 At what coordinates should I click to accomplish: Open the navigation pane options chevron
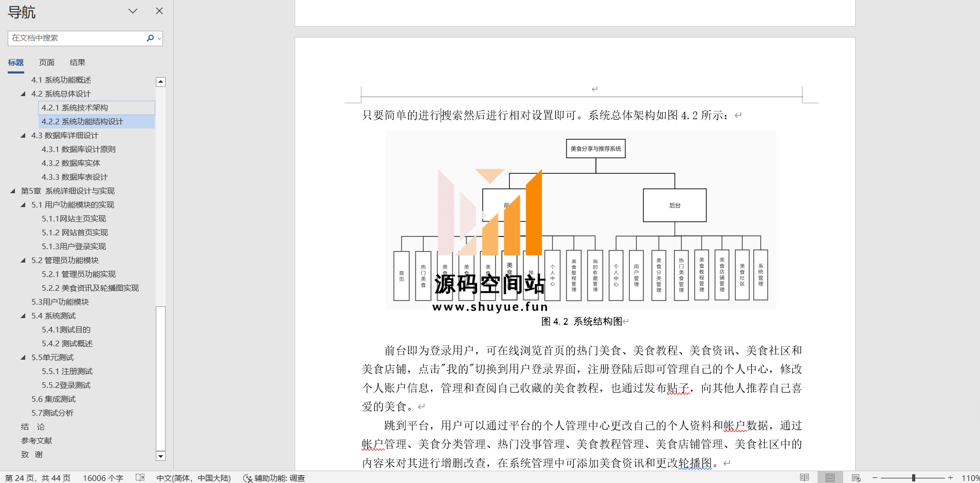coord(133,11)
